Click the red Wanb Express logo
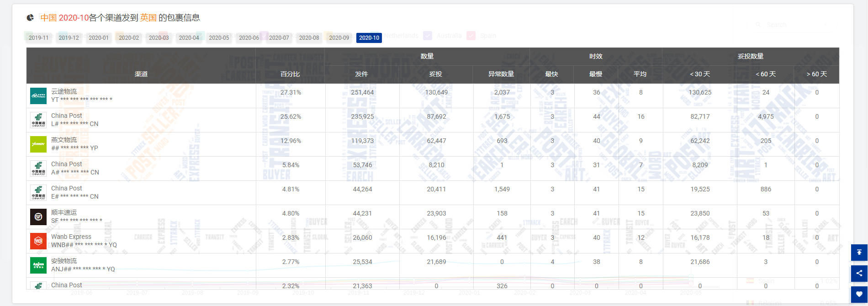This screenshot has height=306, width=868. (x=38, y=241)
